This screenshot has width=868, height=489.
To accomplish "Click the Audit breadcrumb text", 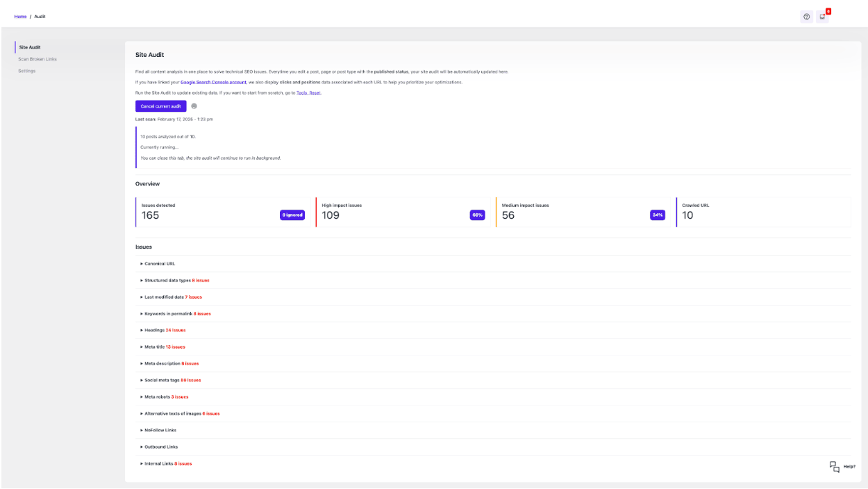I will (x=40, y=16).
